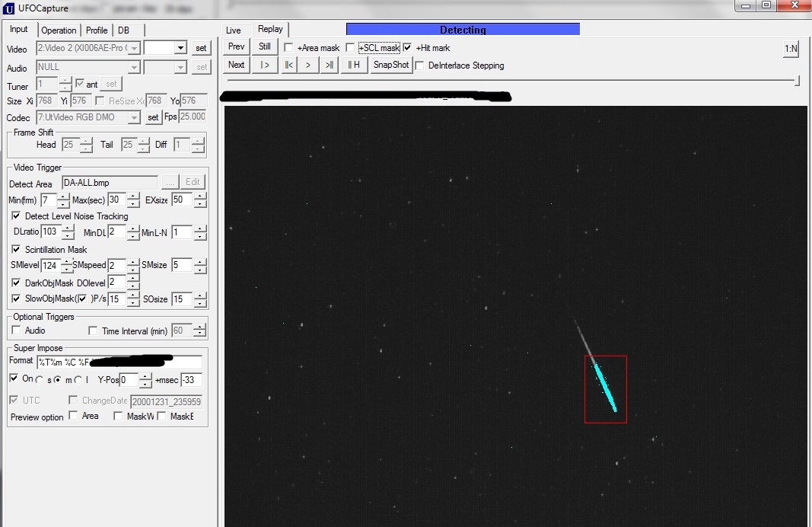812x527 pixels.
Task: Jump to first frame with '||<' button
Action: pyautogui.click(x=288, y=65)
